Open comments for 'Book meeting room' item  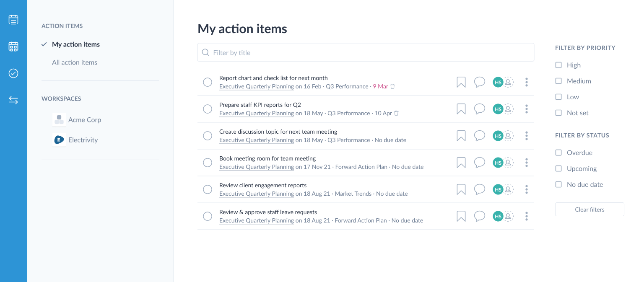480,163
